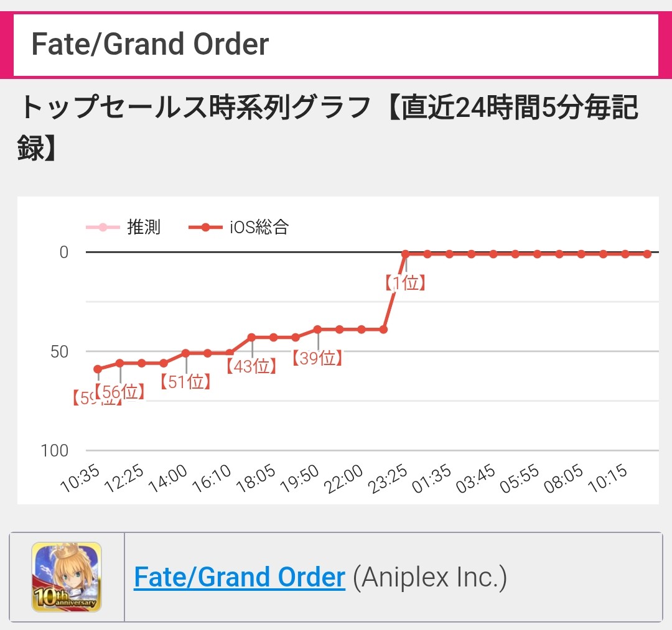This screenshot has width=672, height=630.
Task: Select the 【1位】 rank annotation
Action: (x=406, y=284)
